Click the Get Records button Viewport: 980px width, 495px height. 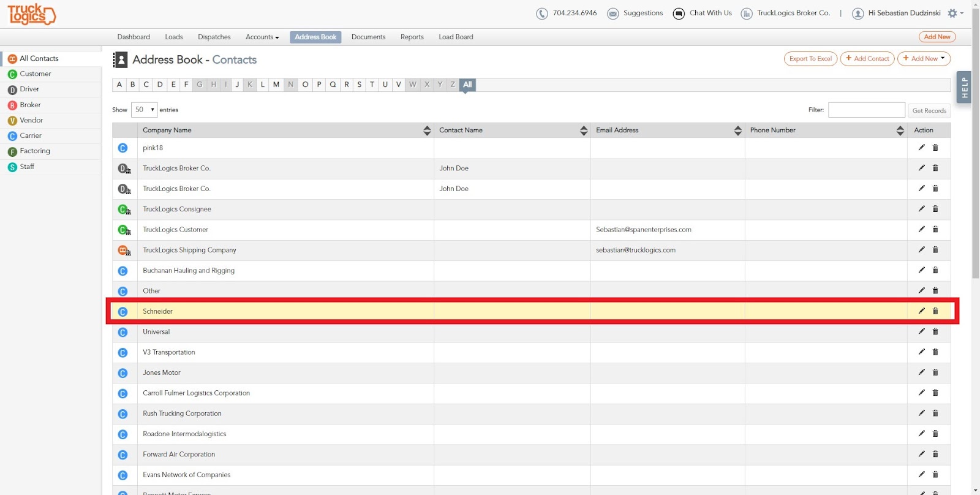pos(929,111)
